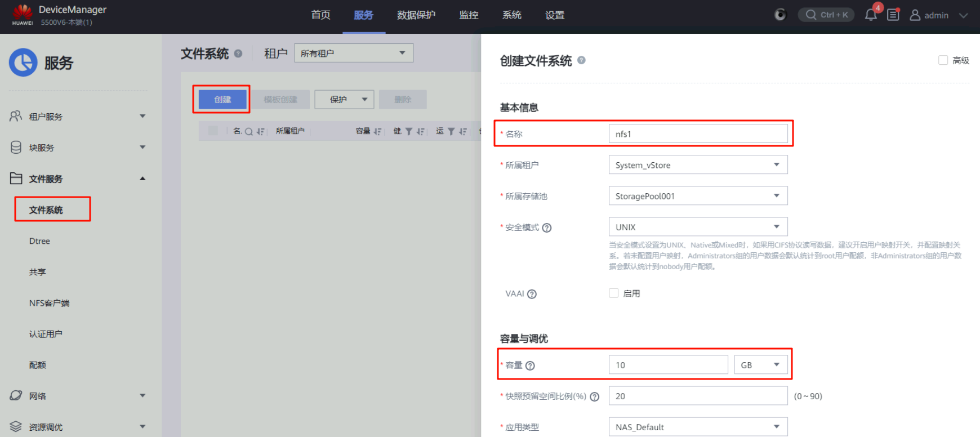
Task: Enable the 高级 checkbox
Action: 943,60
